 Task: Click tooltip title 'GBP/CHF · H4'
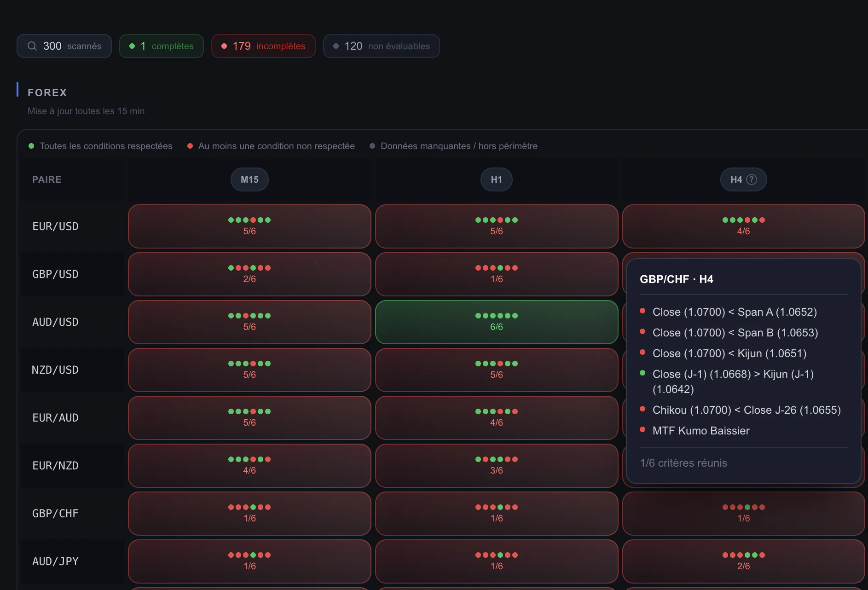677,279
